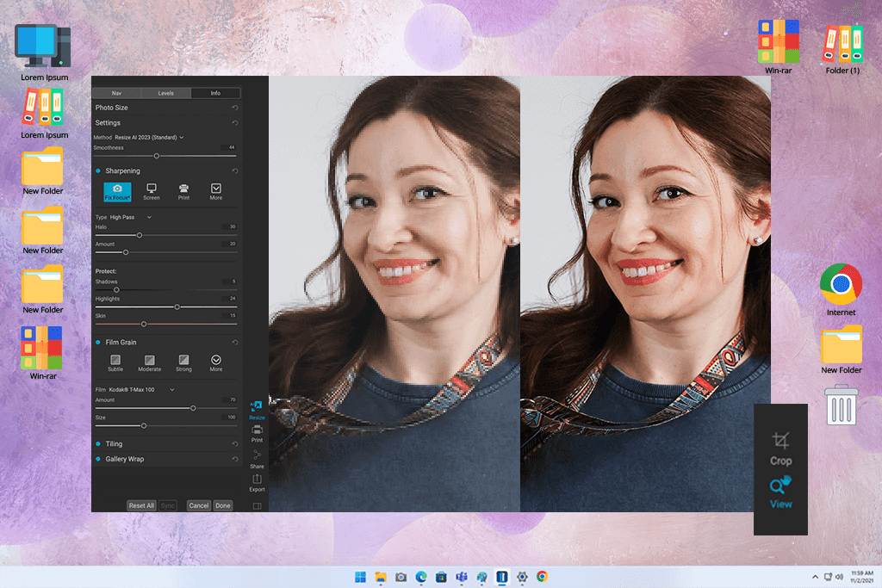The width and height of the screenshot is (882, 588).
Task: Click the Done button
Action: point(223,505)
